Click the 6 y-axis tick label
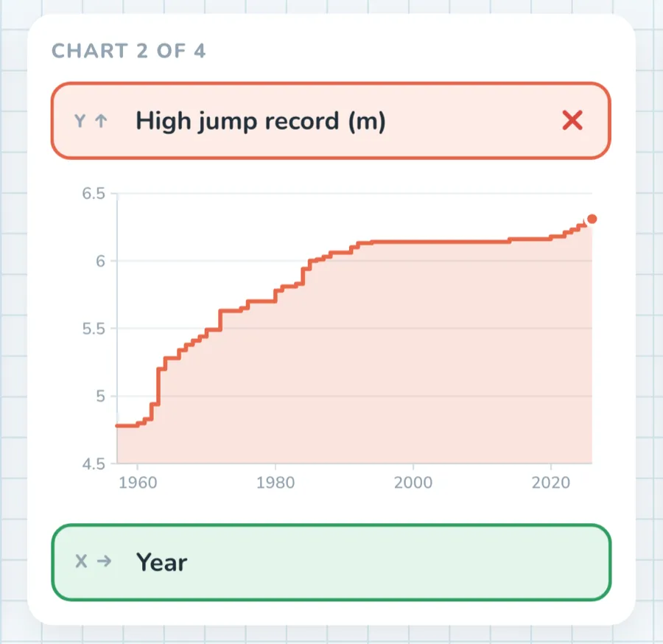Viewport: 663px width, 644px height. [x=100, y=262]
